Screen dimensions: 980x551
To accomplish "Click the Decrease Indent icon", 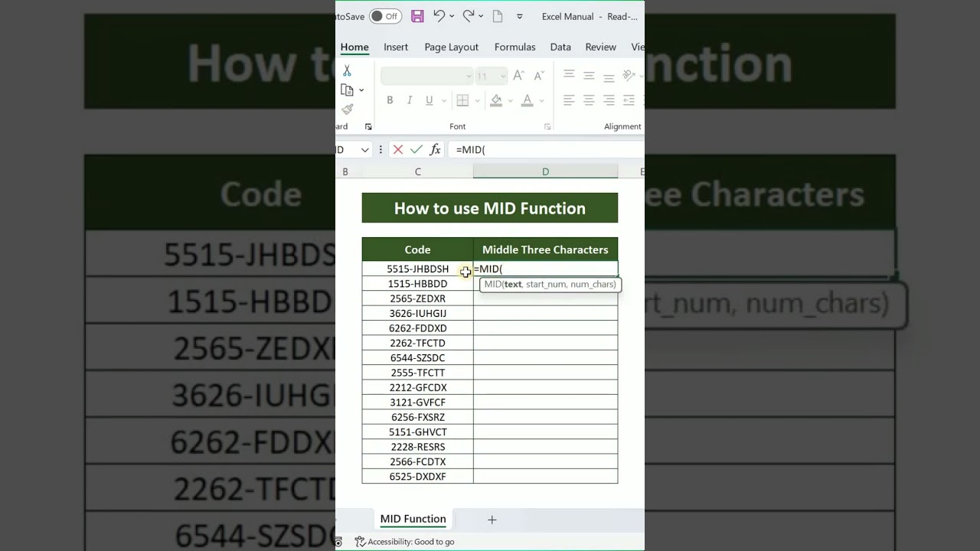I will point(629,100).
